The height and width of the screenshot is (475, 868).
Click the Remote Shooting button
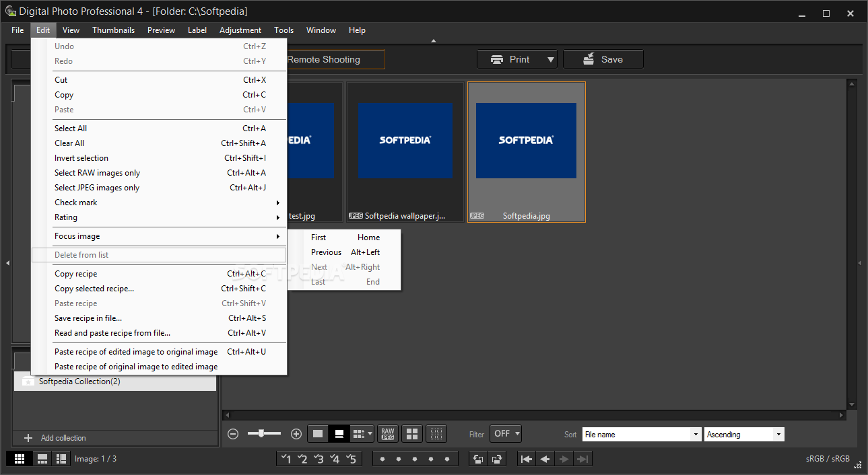tap(336, 59)
